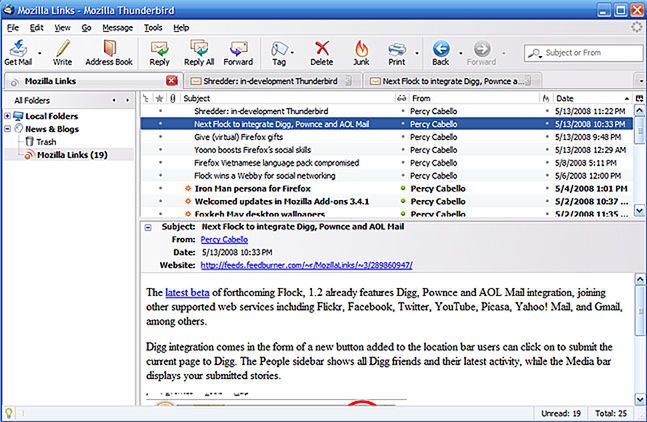Toggle star on Shredder message
Viewport: 647px width, 422px height.
161,111
